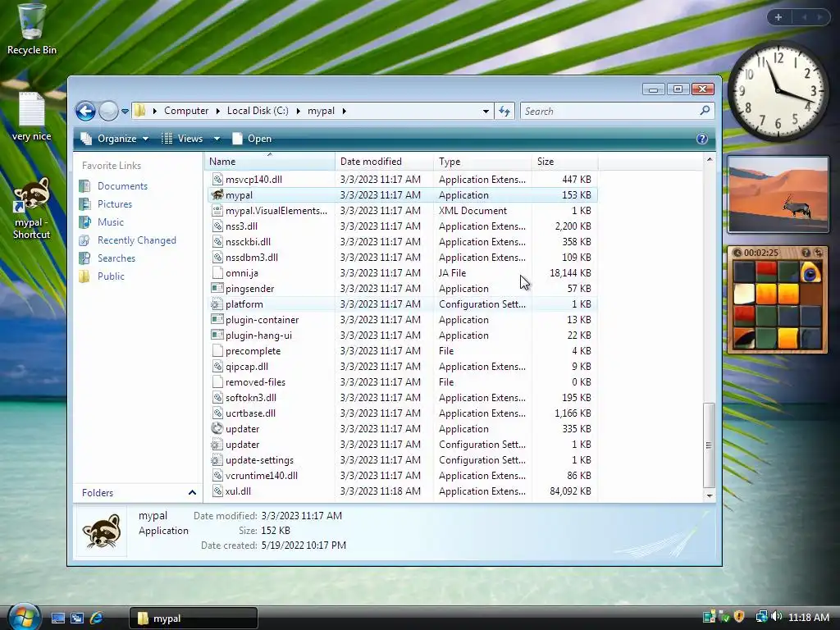
Task: Expand the breadcrumb arrow after mypal
Action: (x=344, y=111)
